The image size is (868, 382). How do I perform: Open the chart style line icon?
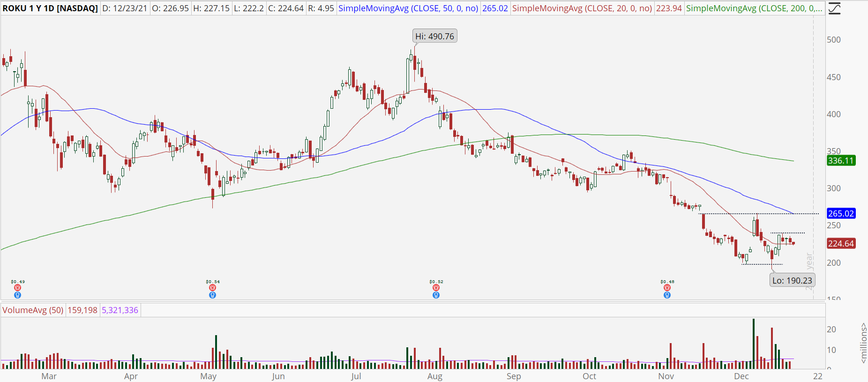834,8
